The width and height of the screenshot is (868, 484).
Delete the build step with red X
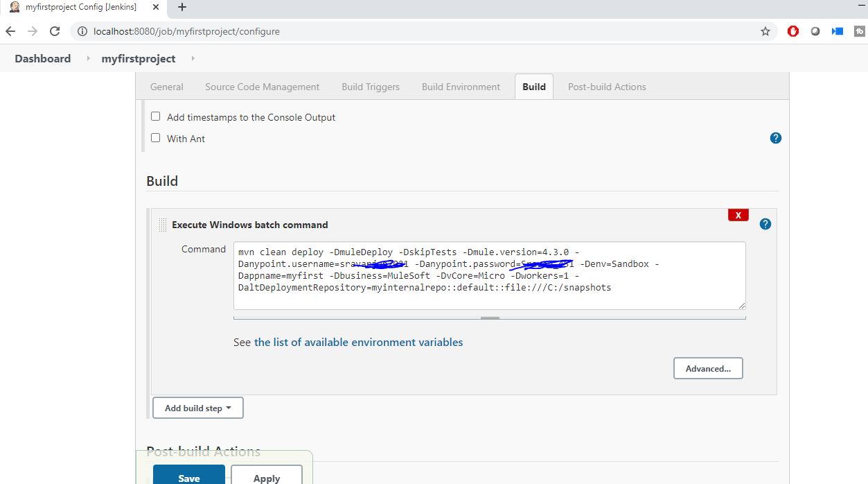[x=738, y=215]
